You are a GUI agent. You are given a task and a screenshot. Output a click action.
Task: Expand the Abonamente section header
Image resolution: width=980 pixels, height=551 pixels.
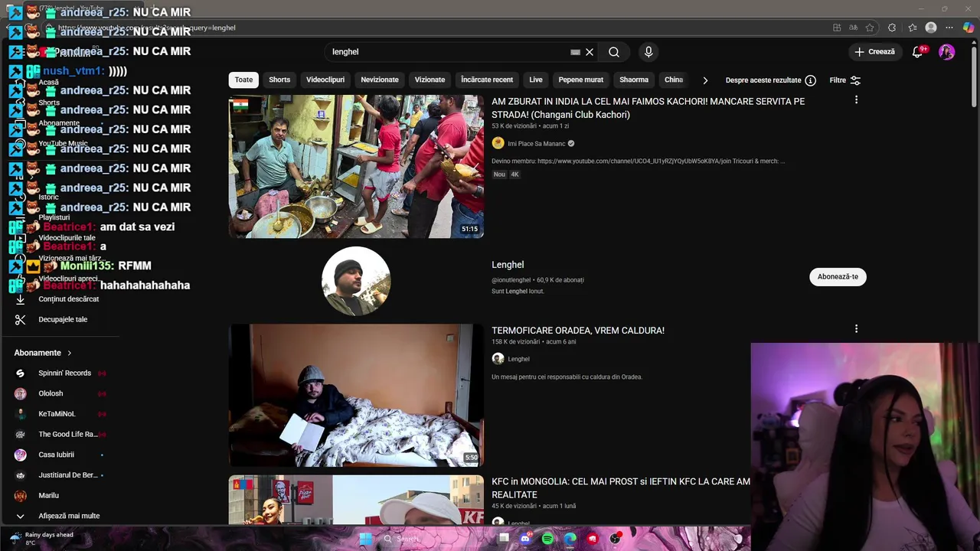click(x=43, y=353)
